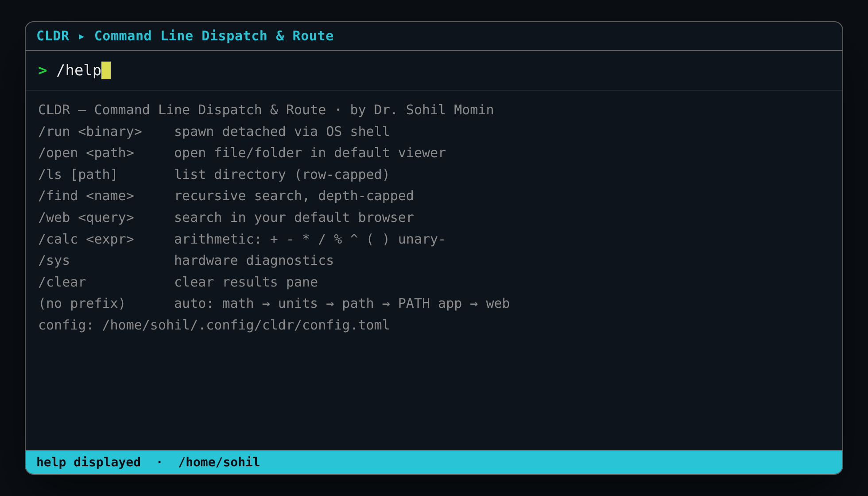This screenshot has height=496, width=868.
Task: Select the '(no prefix)' help row
Action: click(x=274, y=303)
